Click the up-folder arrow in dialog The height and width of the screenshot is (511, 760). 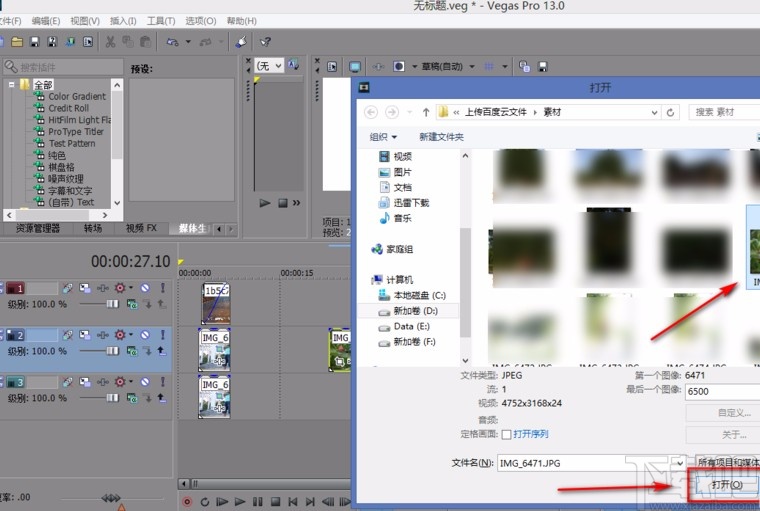[426, 112]
